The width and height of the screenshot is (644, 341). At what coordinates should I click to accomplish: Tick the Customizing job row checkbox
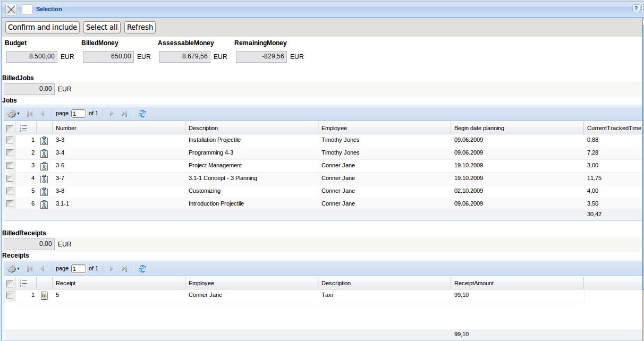tap(10, 191)
